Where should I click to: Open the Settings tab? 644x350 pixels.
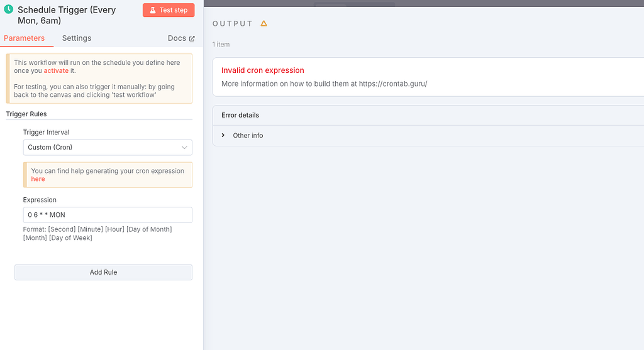point(77,38)
